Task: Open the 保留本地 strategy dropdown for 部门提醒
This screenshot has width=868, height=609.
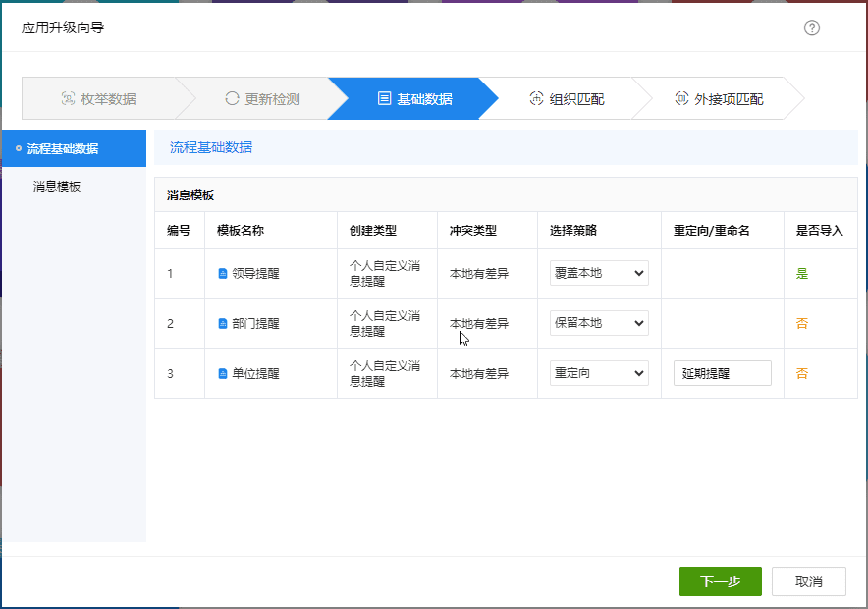Action: pyautogui.click(x=599, y=323)
